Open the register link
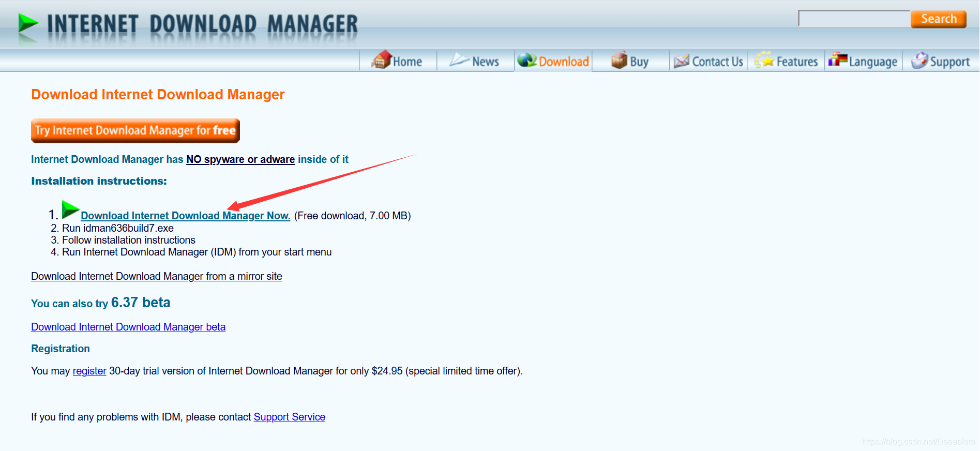Screen dimensions: 980x451 [89, 371]
